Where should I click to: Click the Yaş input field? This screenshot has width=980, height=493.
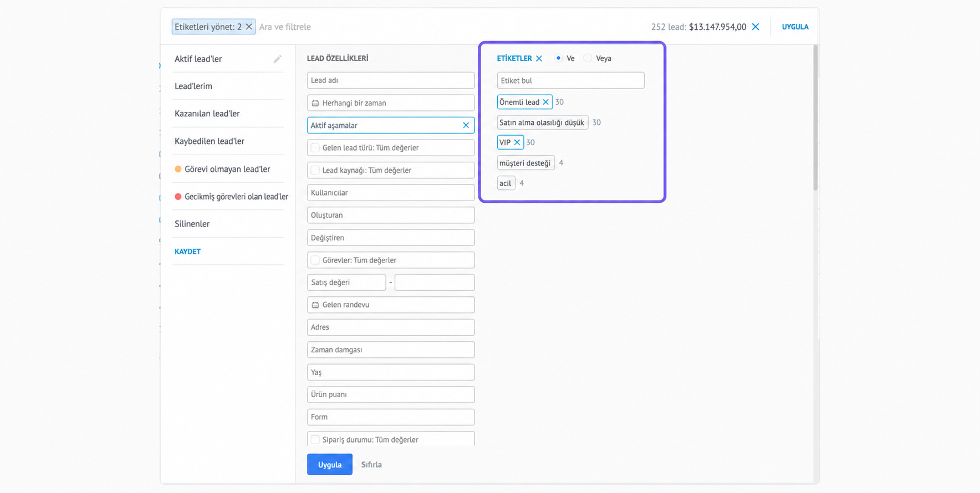(x=391, y=372)
